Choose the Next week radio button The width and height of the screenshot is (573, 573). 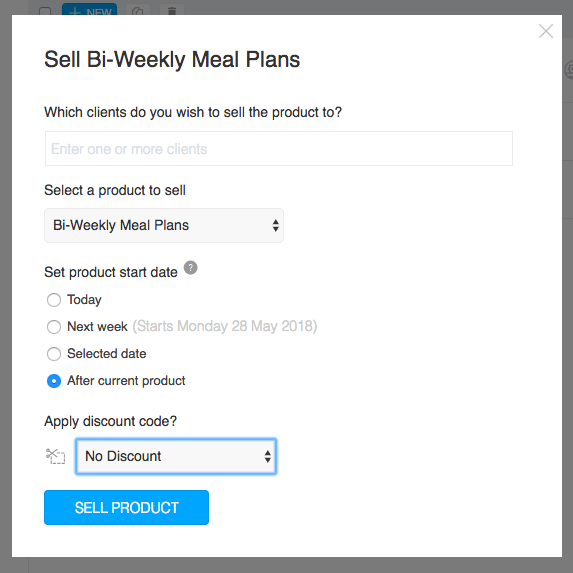54,327
